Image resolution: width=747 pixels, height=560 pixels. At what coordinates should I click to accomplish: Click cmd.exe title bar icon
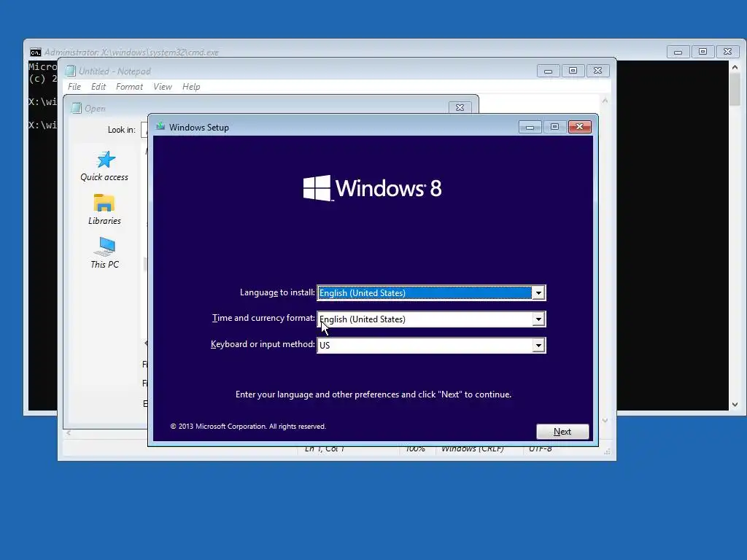click(x=36, y=52)
